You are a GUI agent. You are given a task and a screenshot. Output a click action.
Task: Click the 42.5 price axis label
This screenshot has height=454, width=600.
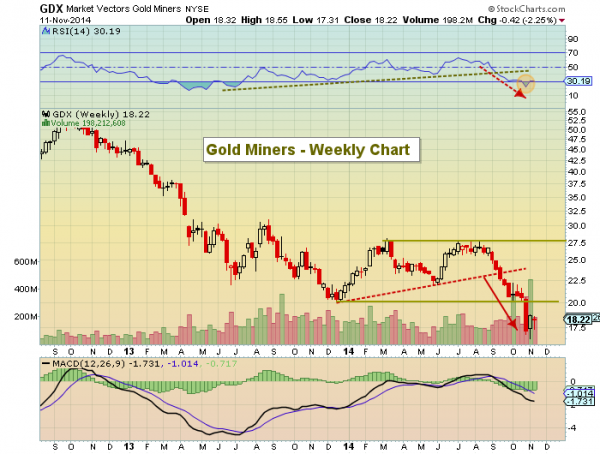577,160
